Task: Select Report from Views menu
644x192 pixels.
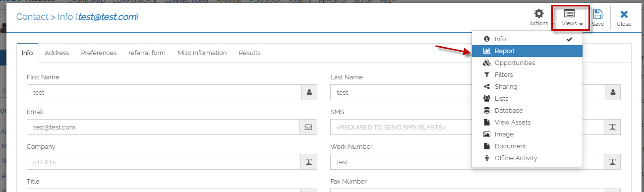Action: (x=527, y=51)
